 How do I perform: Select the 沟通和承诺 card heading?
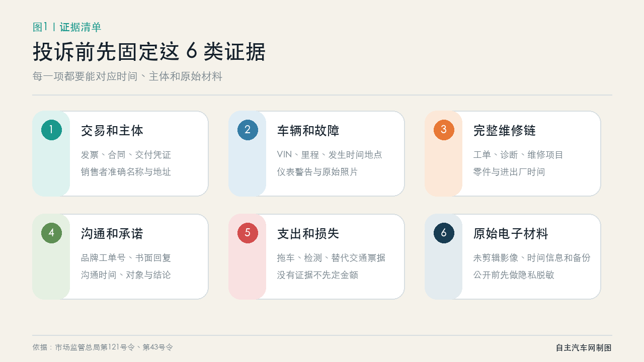112,234
